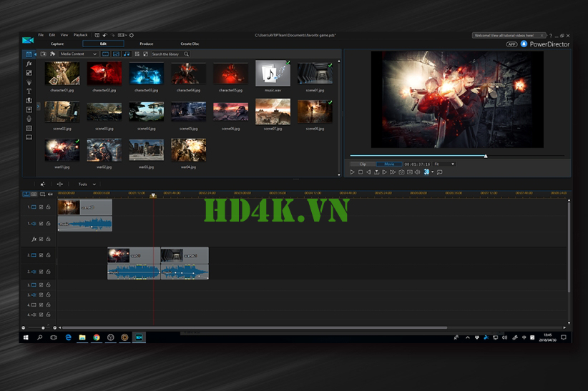Open preferences gear icon in top toolbar
Image resolution: width=588 pixels, height=391 pixels.
132,35
